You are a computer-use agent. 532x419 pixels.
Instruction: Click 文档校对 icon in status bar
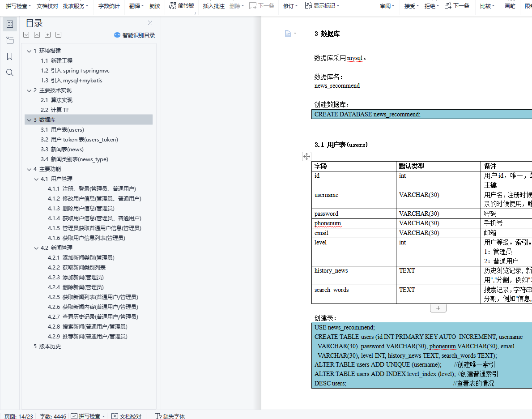pyautogui.click(x=115, y=416)
